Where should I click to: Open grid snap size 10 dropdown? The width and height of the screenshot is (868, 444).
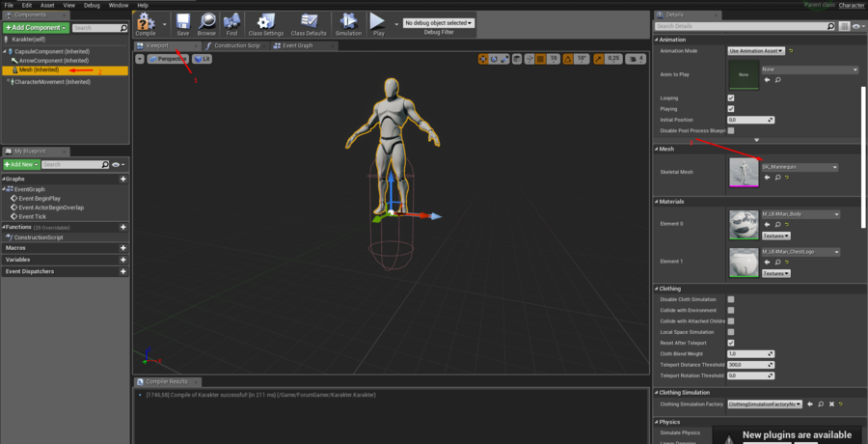coord(553,59)
